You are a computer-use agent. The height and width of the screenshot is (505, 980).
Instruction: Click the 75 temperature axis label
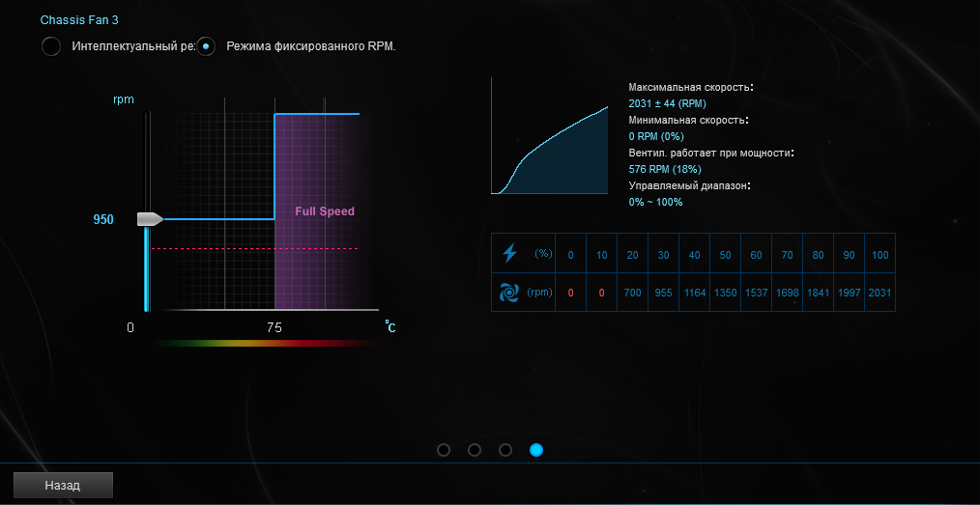pos(274,327)
